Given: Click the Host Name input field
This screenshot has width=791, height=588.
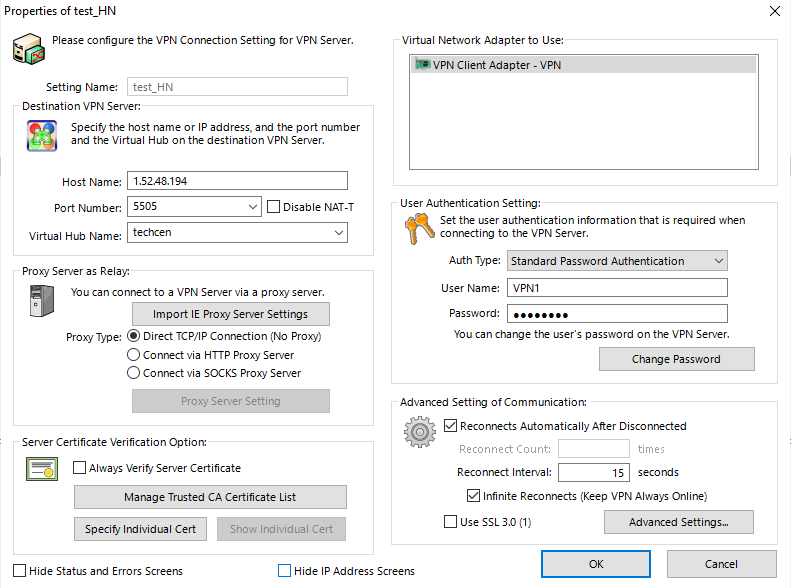Looking at the screenshot, I should click(x=237, y=181).
